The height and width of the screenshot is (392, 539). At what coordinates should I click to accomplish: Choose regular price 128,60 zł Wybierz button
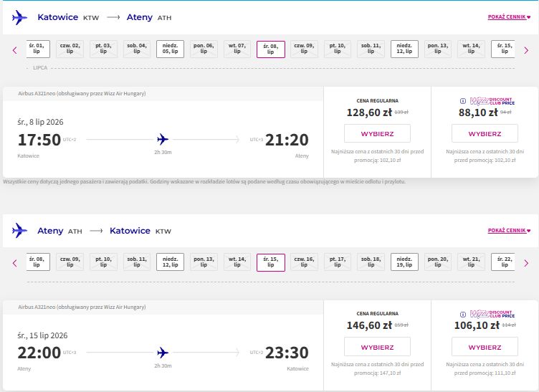point(377,133)
